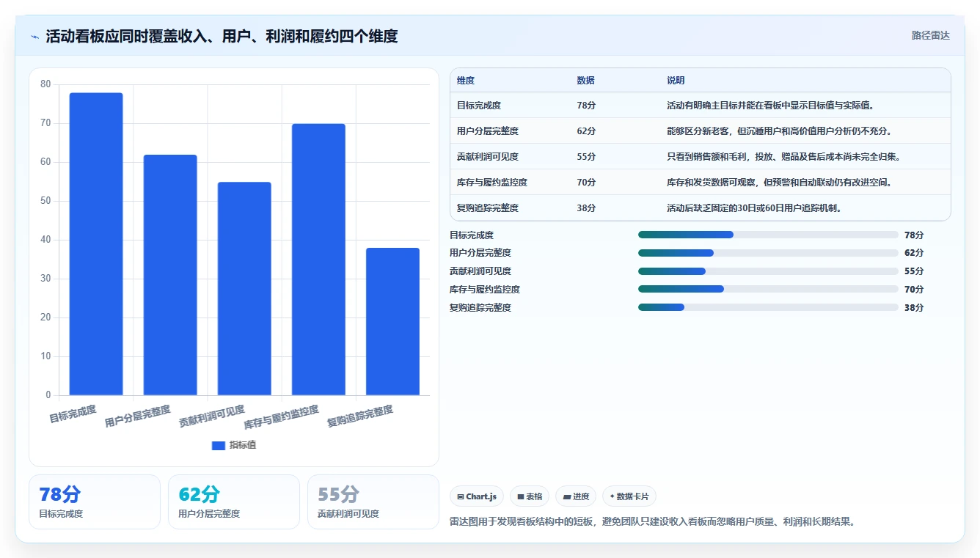Click the 指标值 legend label

click(243, 445)
